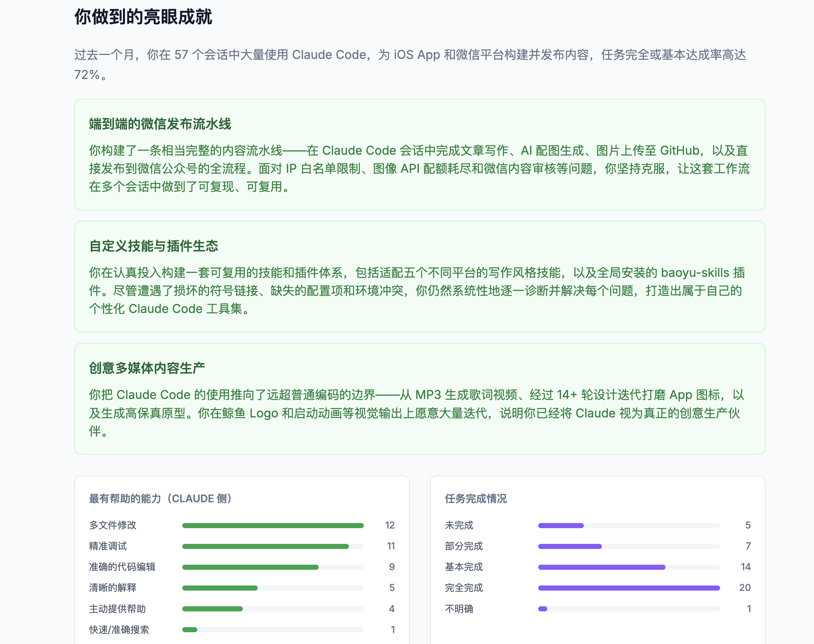The image size is (814, 644).
Task: Click the 多文件修改 count value 12
Action: tap(390, 525)
